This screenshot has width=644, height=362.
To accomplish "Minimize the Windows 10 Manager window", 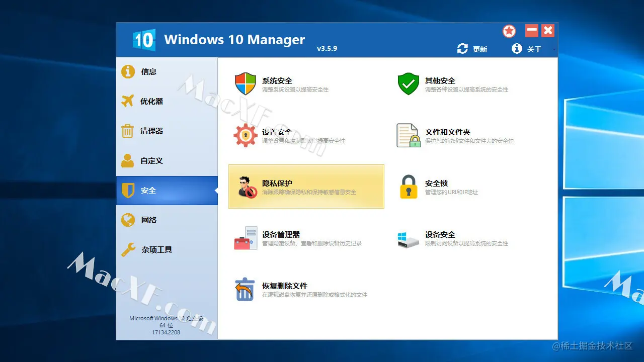I will point(532,31).
